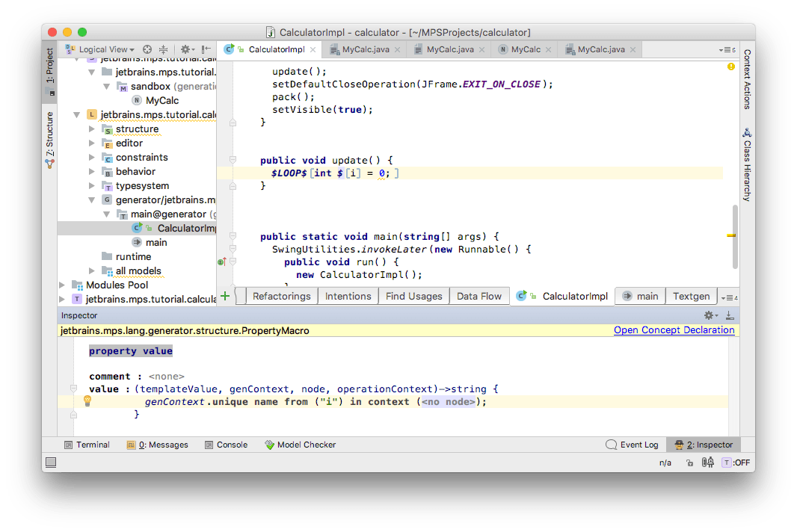The width and height of the screenshot is (797, 532).
Task: Toggle the T:OFF status bar indicator
Action: coord(736,463)
